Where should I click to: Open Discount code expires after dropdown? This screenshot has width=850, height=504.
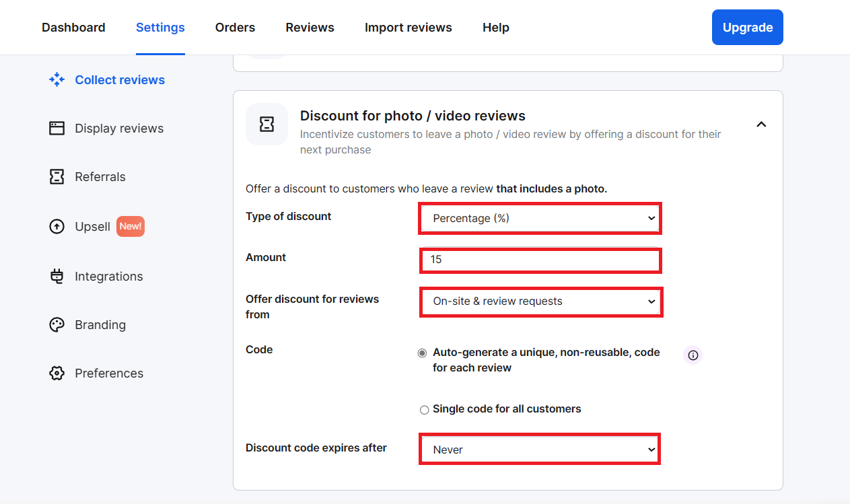pyautogui.click(x=540, y=449)
